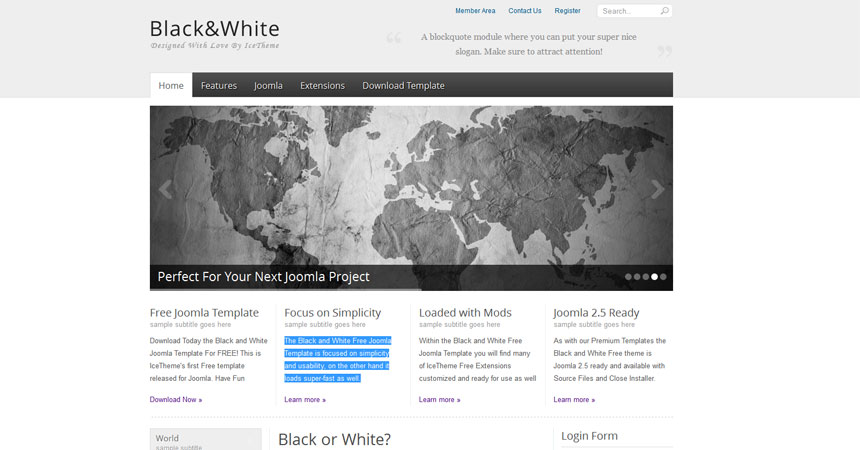Click the Joomla 2.5 Ready heading

[x=596, y=313]
